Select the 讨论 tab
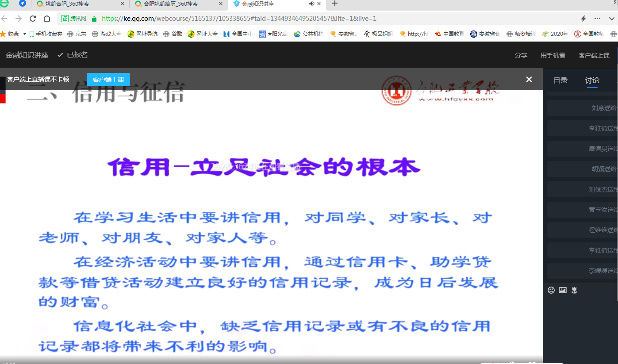 tap(592, 80)
